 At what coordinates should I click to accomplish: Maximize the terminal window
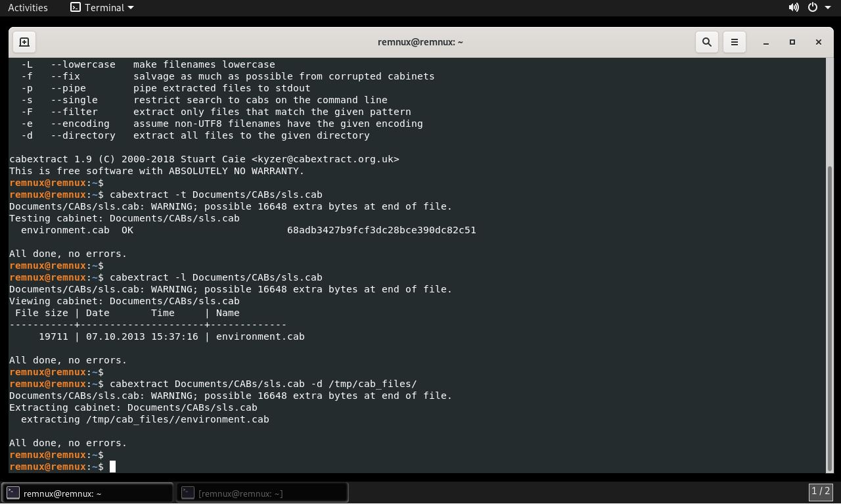(792, 42)
